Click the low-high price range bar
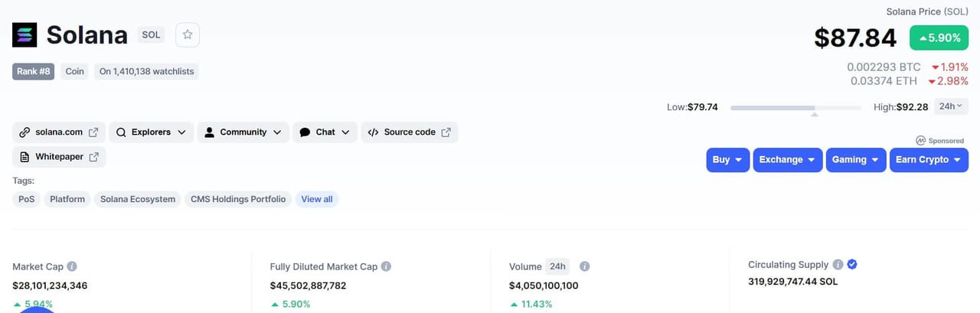This screenshot has height=313, width=980. tap(795, 108)
